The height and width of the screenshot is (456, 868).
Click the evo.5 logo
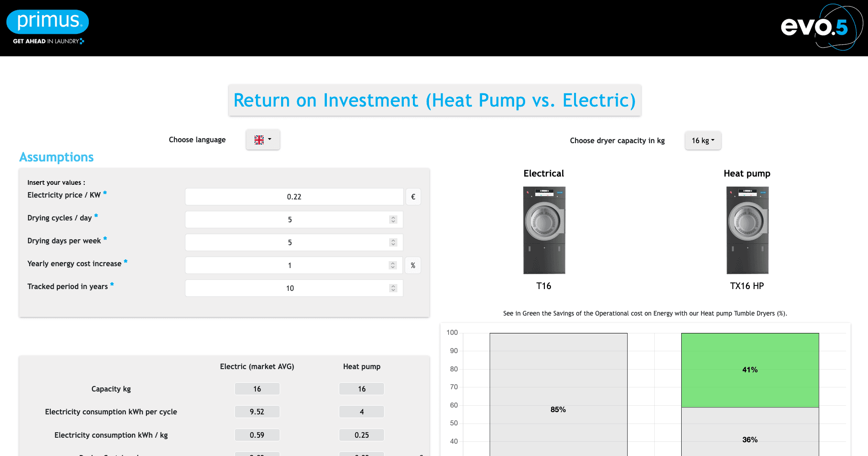818,27
